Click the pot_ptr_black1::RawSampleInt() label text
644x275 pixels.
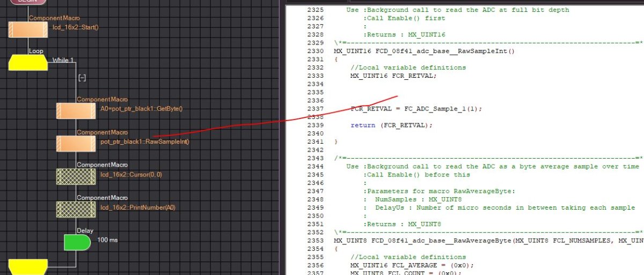145,142
